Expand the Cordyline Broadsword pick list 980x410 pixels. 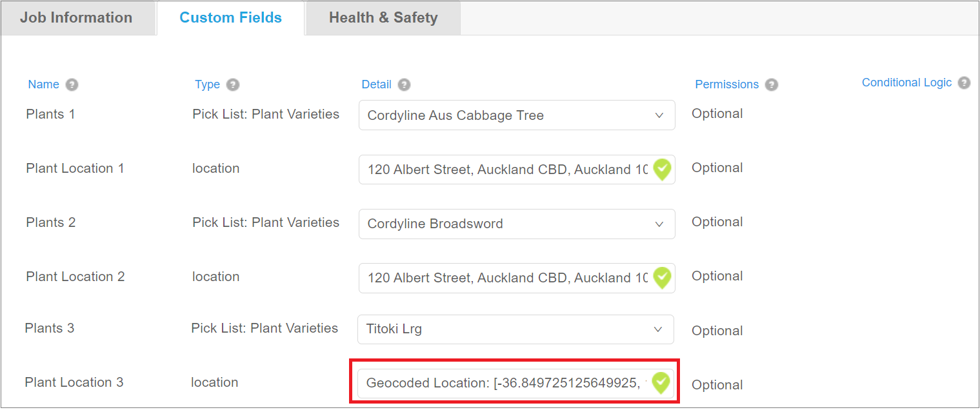tap(659, 224)
